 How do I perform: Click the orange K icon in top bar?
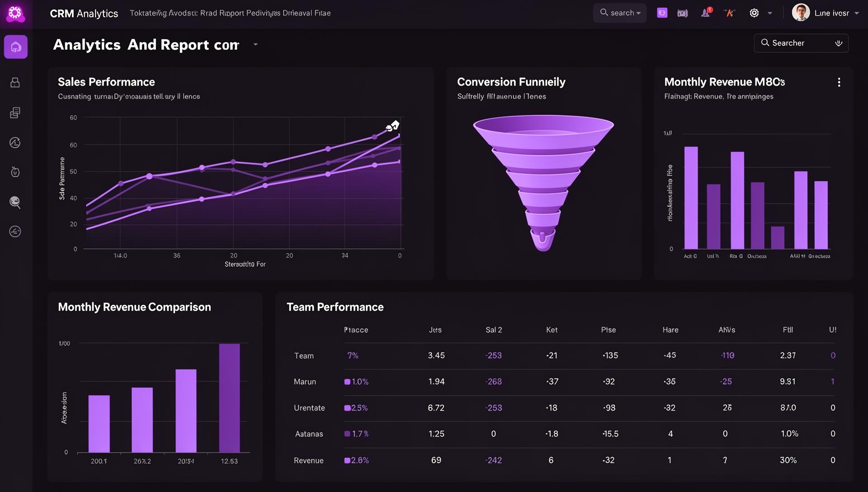pyautogui.click(x=729, y=13)
